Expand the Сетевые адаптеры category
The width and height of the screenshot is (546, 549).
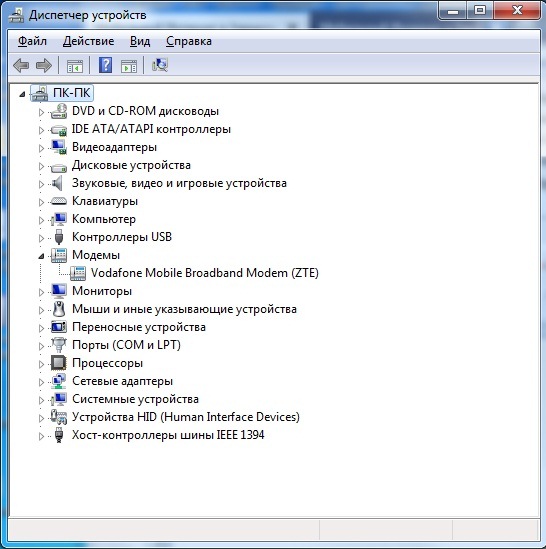(x=41, y=382)
